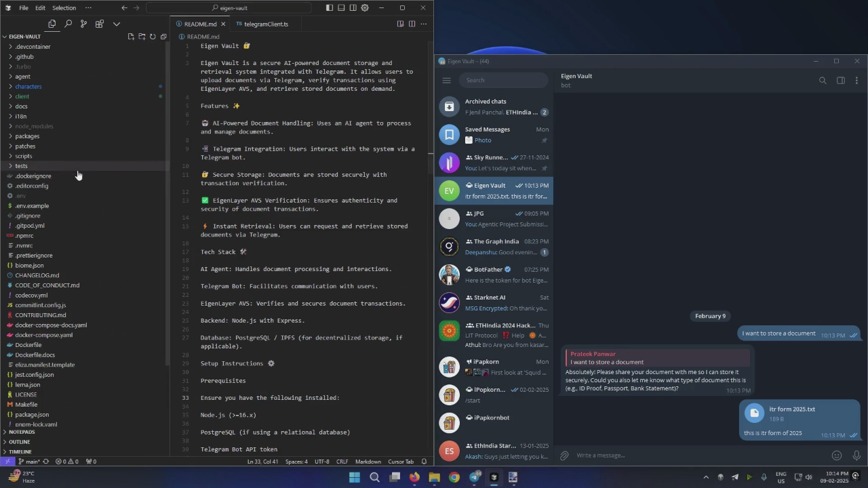Close the README.md tab

pos(223,24)
